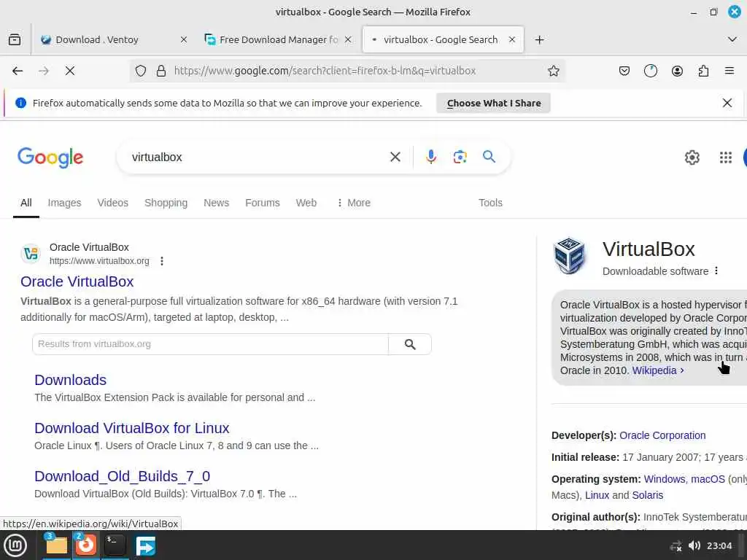Open the extensions puzzle icon

[x=703, y=71]
